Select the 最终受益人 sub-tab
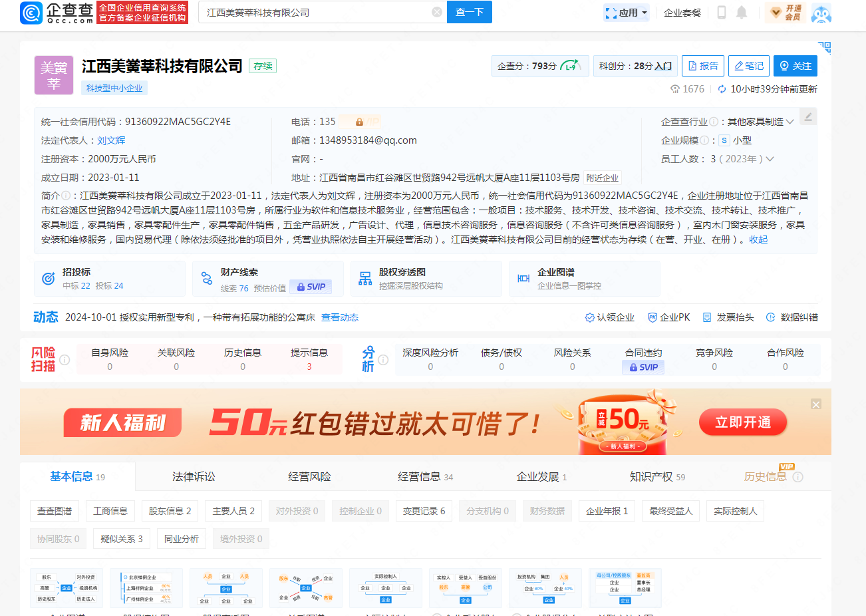866x616 pixels. 670,511
